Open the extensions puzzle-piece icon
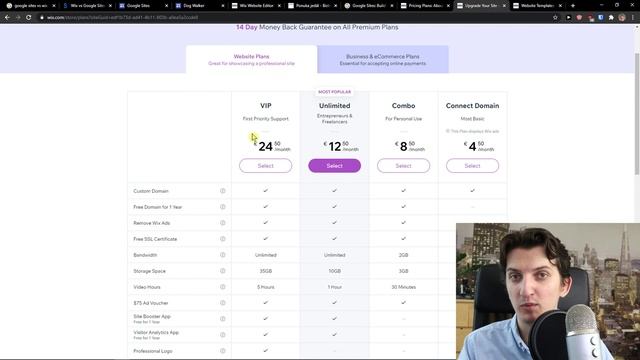This screenshot has height=360, width=640. [x=611, y=18]
